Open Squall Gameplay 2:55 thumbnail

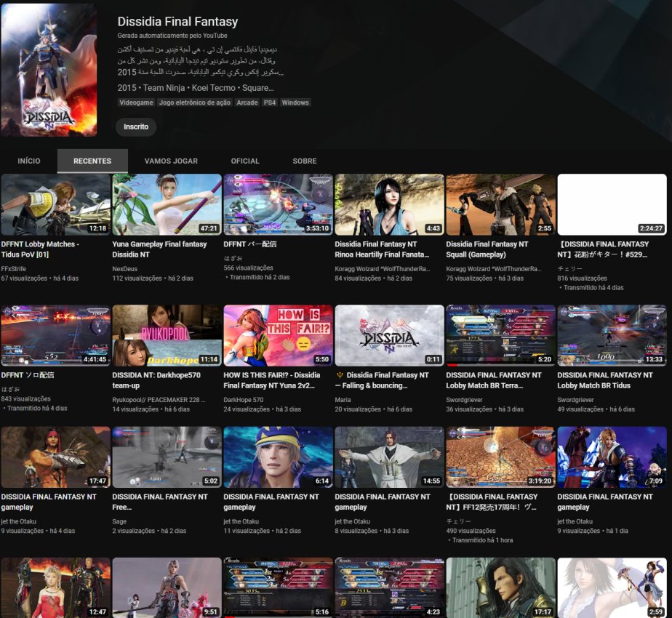click(500, 204)
